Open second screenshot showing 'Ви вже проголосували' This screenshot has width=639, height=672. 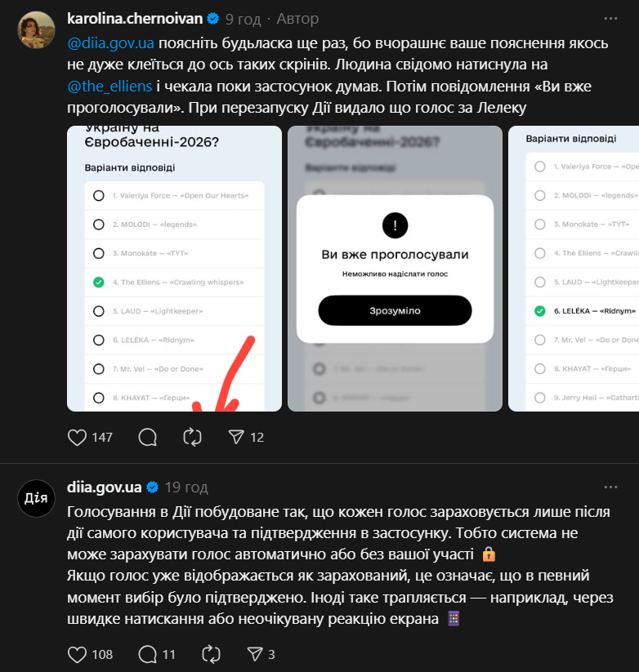(395, 269)
